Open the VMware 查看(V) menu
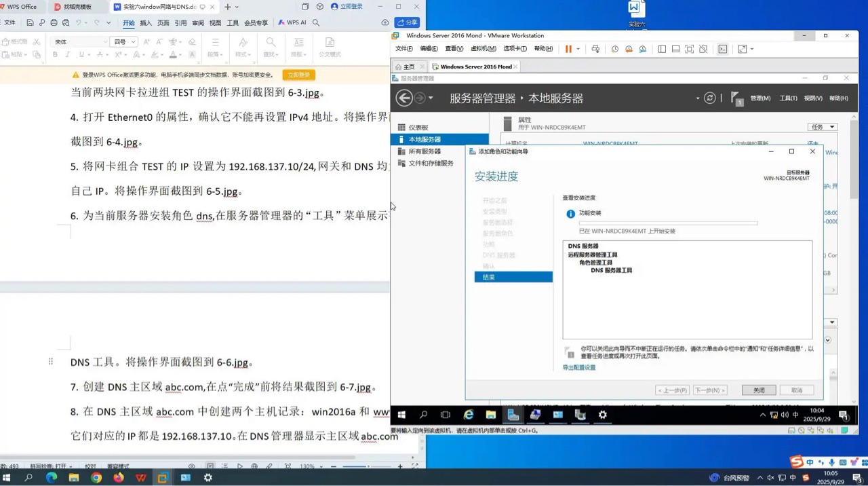This screenshot has height=486, width=868. pos(454,49)
